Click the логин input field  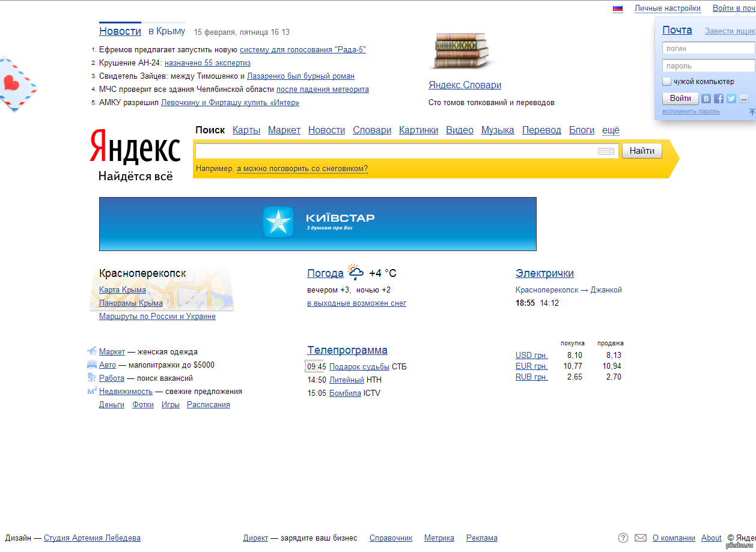(x=709, y=48)
